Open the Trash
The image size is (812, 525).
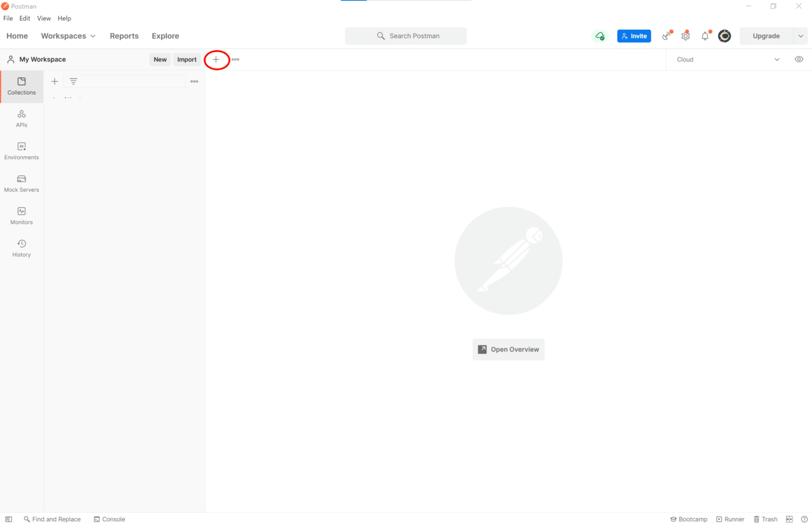pyautogui.click(x=766, y=519)
